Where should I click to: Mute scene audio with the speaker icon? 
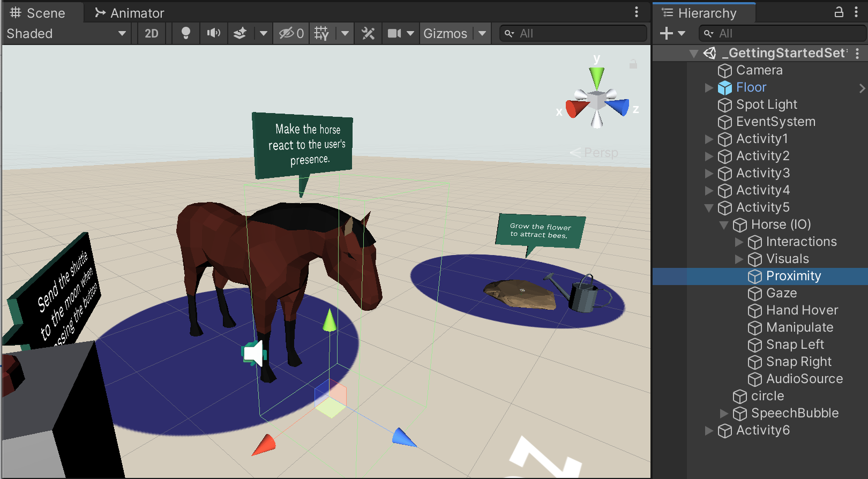pyautogui.click(x=214, y=33)
